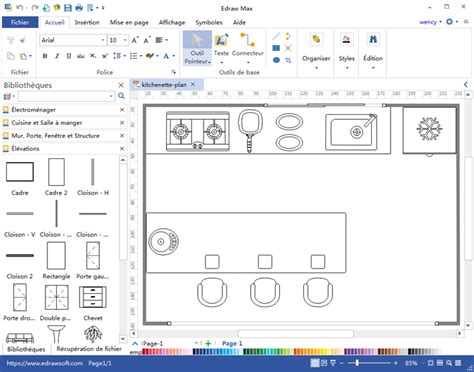Open the library search box dropdown
474x372 pixels.
[x=111, y=96]
